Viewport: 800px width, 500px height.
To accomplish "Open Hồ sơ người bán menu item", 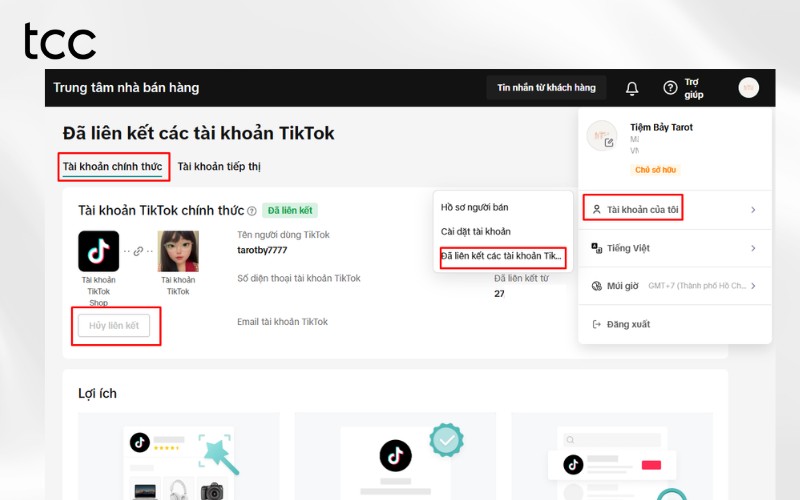I will (x=474, y=207).
